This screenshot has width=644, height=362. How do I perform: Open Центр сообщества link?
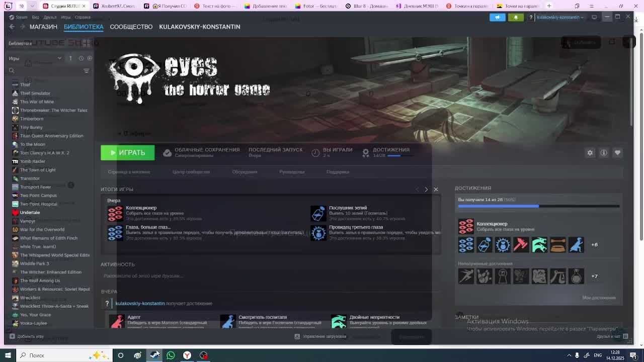point(191,172)
